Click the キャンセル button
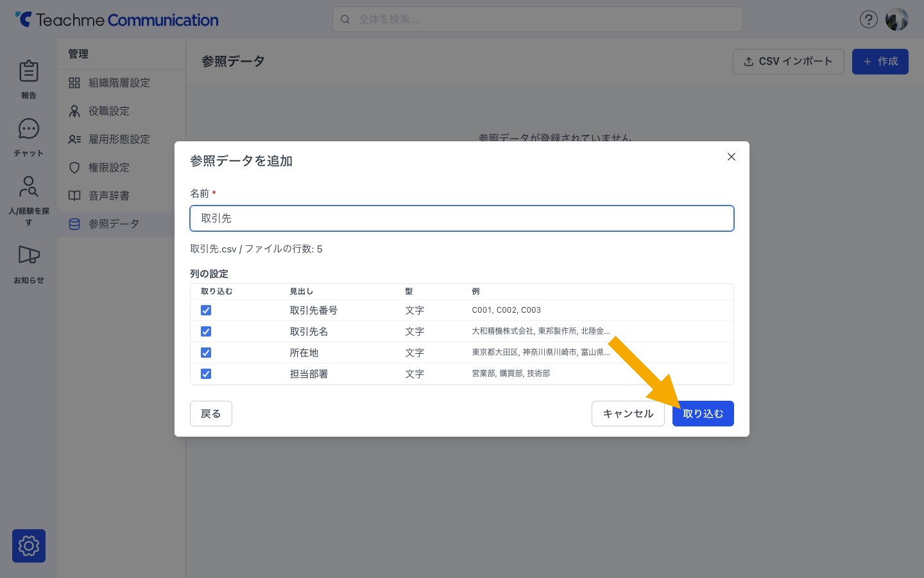This screenshot has width=924, height=578. point(628,414)
